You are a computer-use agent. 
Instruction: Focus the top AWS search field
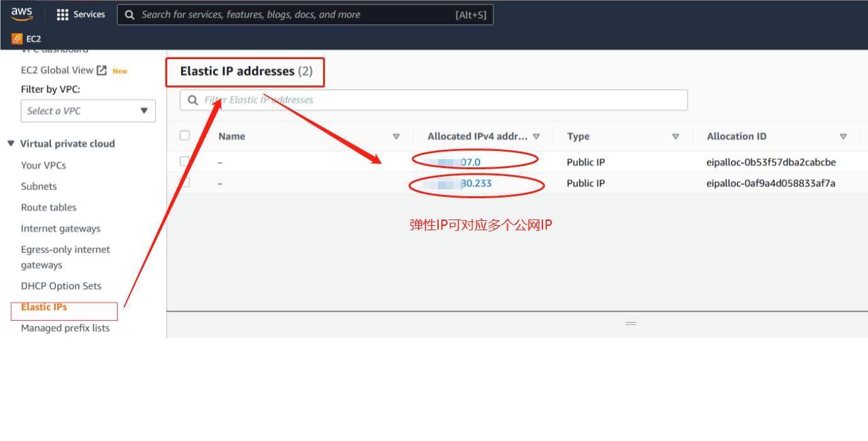click(x=305, y=14)
